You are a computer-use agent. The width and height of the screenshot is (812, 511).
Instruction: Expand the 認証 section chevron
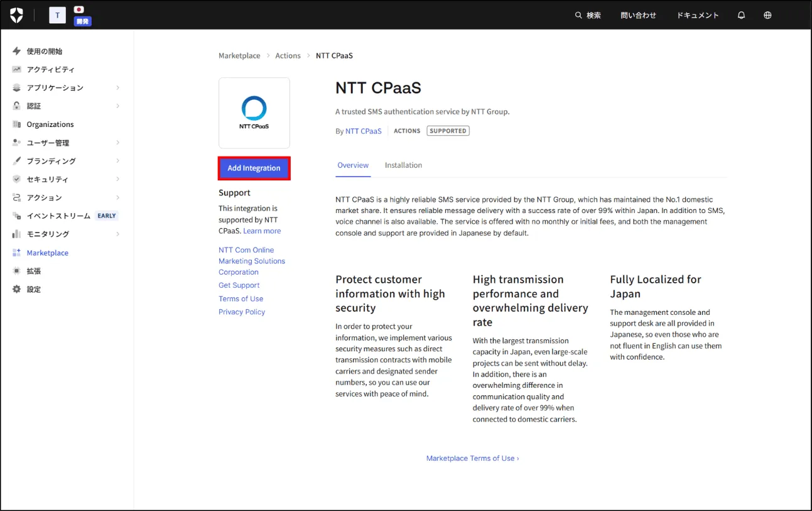[117, 106]
